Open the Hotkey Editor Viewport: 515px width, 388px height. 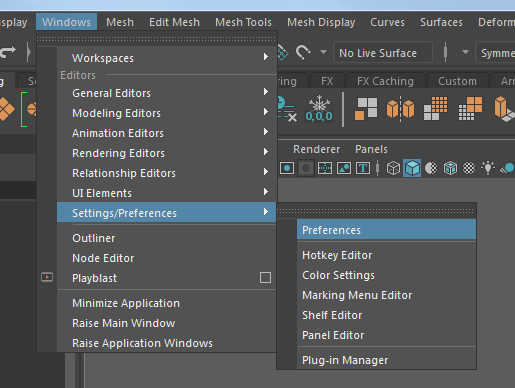(386, 255)
